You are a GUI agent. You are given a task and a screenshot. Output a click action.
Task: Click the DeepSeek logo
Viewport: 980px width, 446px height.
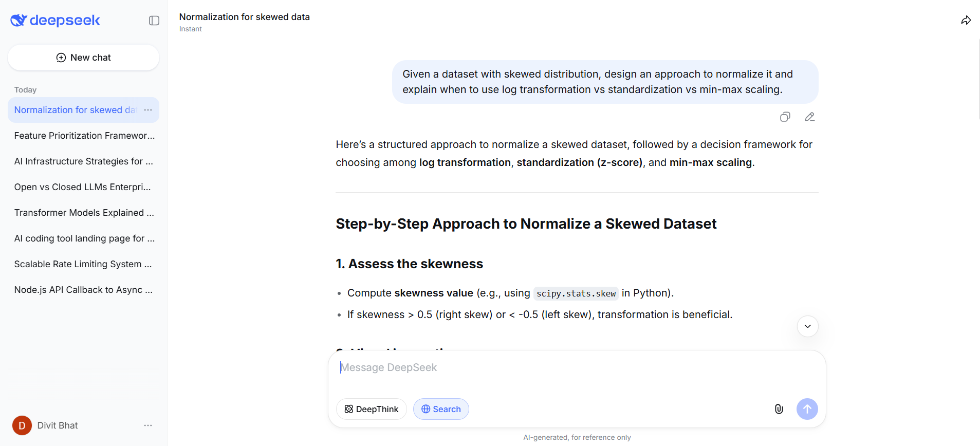point(55,21)
